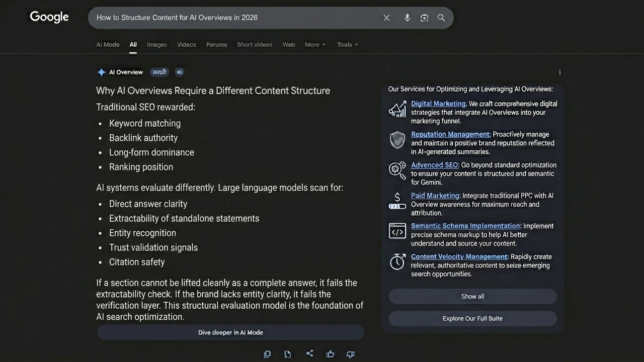Image resolution: width=644 pixels, height=362 pixels.
Task: Switch to the Forums tab
Action: (216, 44)
